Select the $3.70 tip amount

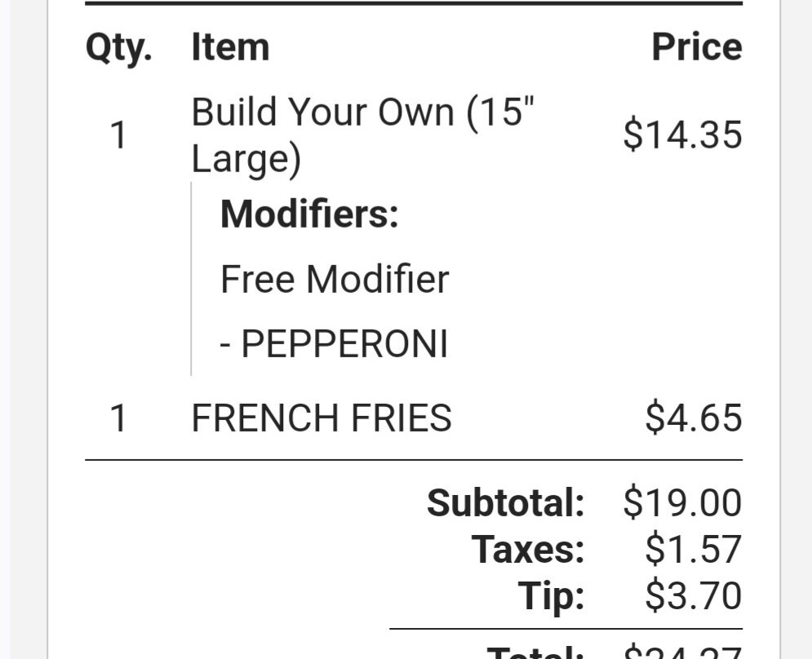tap(694, 595)
